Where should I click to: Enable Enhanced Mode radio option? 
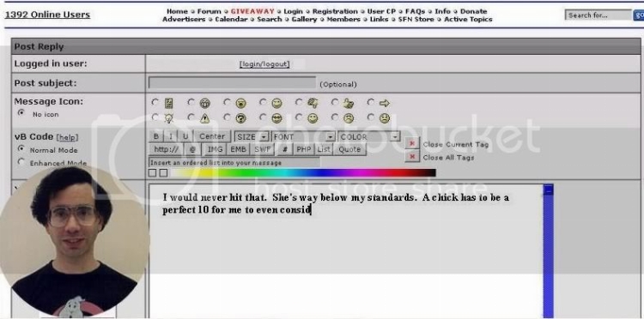[21, 162]
